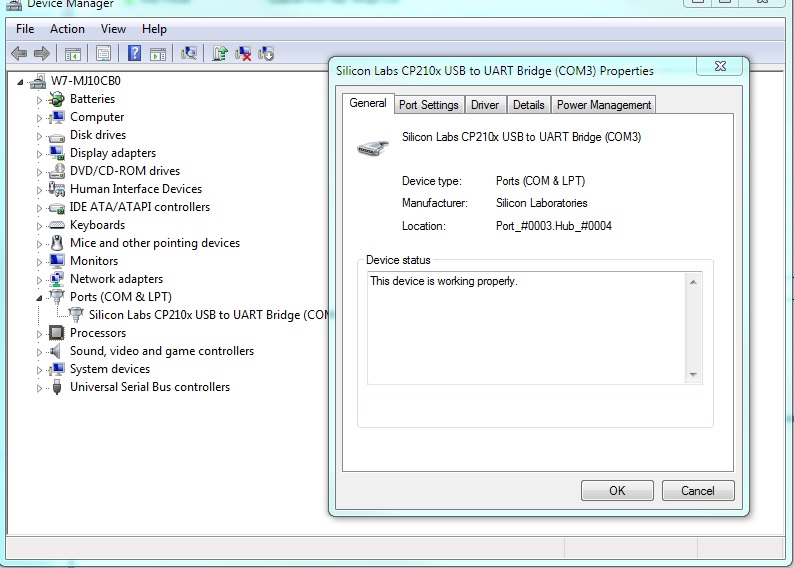Image resolution: width=794 pixels, height=568 pixels.
Task: Expand the Batteries node
Action: [x=39, y=100]
